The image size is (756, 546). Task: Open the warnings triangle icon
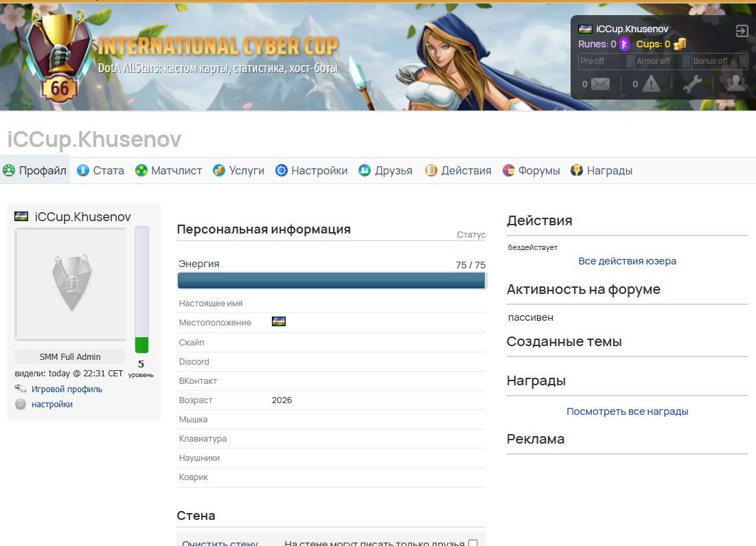coord(651,83)
